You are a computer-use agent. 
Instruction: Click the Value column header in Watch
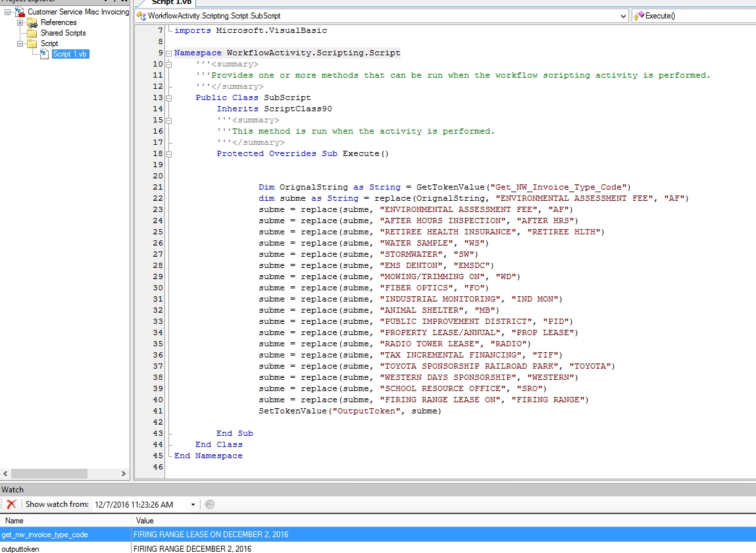coord(443,521)
